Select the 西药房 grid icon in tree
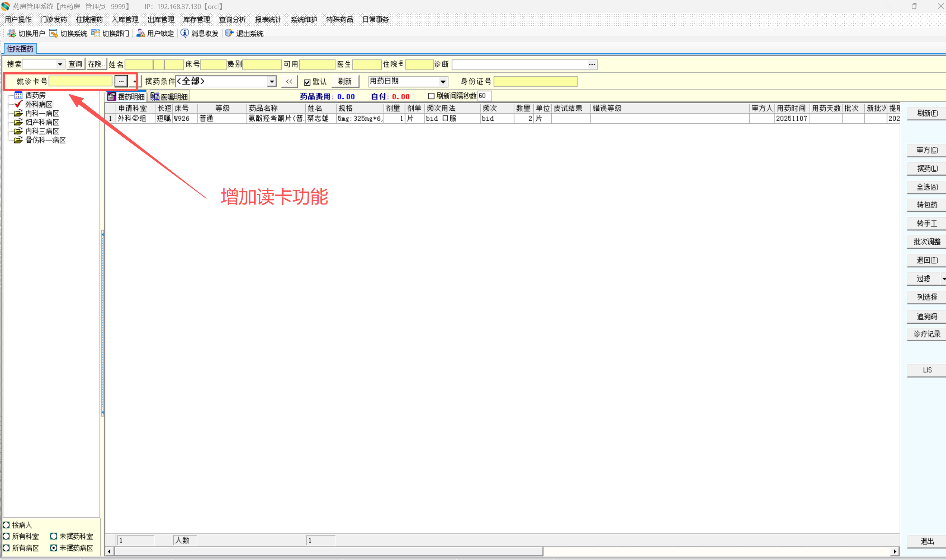946x560 pixels. pyautogui.click(x=18, y=95)
